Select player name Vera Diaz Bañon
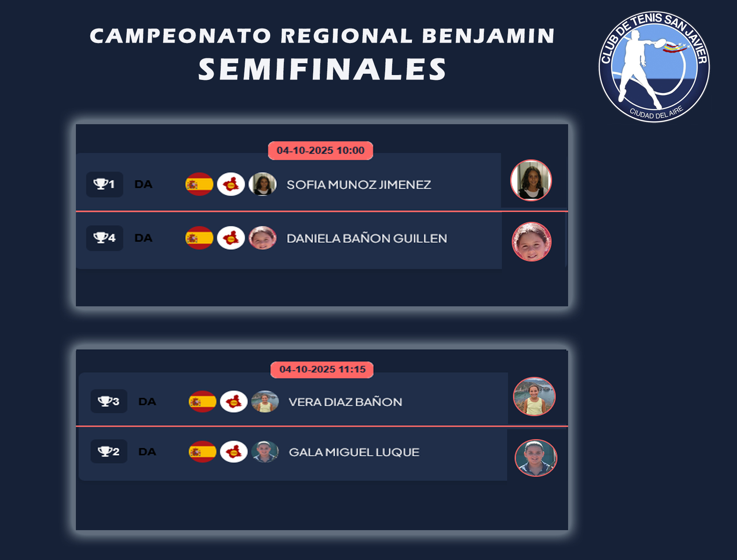737x560 pixels. point(345,402)
